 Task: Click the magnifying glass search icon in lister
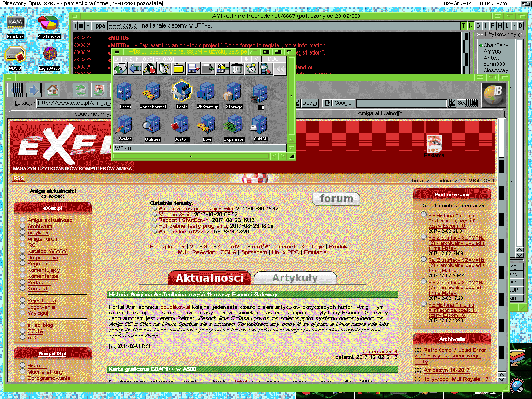click(x=265, y=69)
